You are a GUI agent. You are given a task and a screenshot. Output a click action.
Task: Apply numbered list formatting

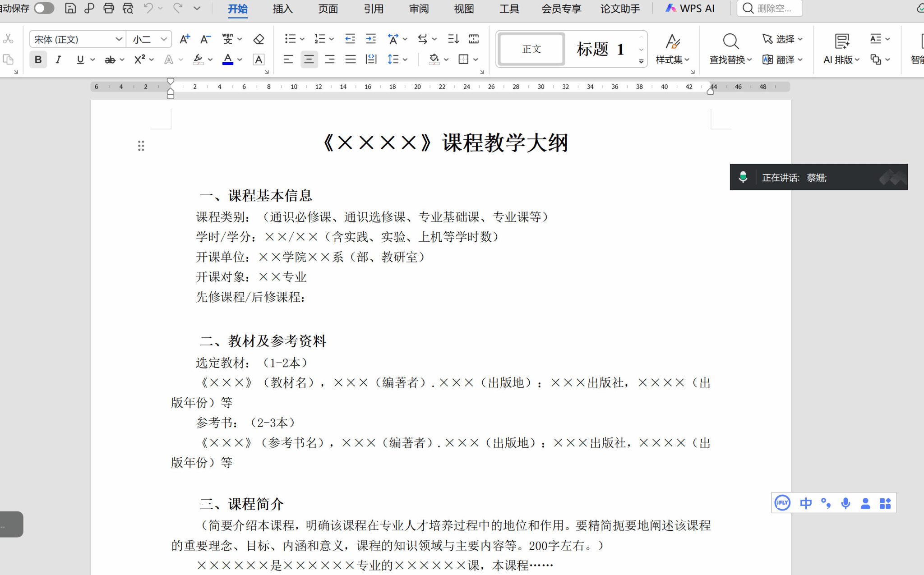click(x=319, y=39)
